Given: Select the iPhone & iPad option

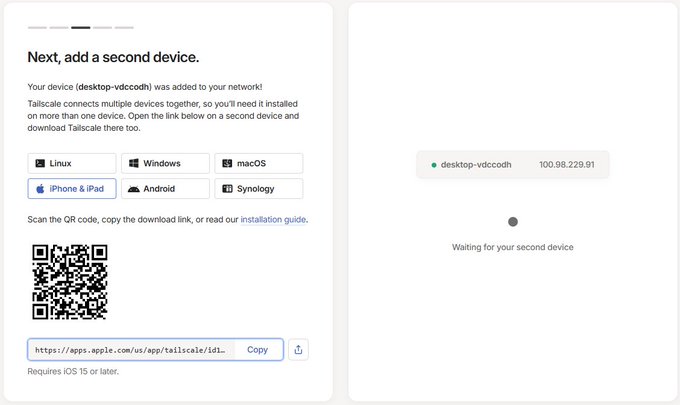Looking at the screenshot, I should 72,189.
